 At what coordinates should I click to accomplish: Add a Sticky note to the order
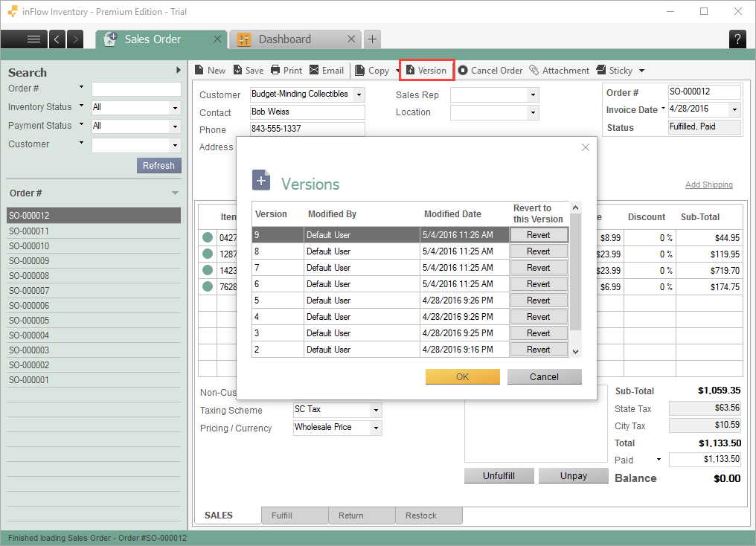tap(615, 70)
